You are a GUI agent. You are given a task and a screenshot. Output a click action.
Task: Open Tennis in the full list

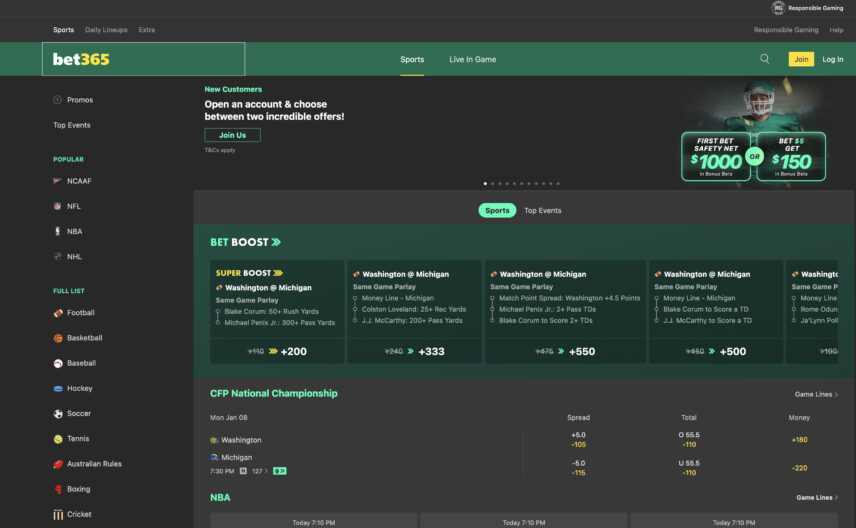(71, 438)
